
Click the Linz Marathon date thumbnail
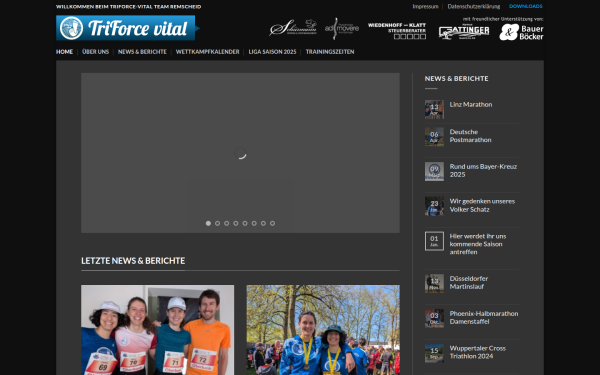click(x=434, y=109)
